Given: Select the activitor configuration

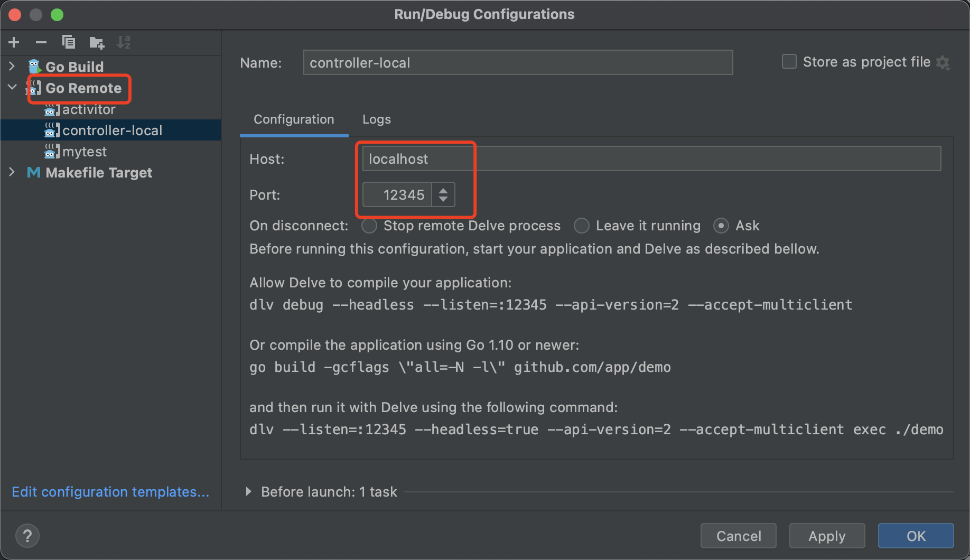Looking at the screenshot, I should coord(111,109).
